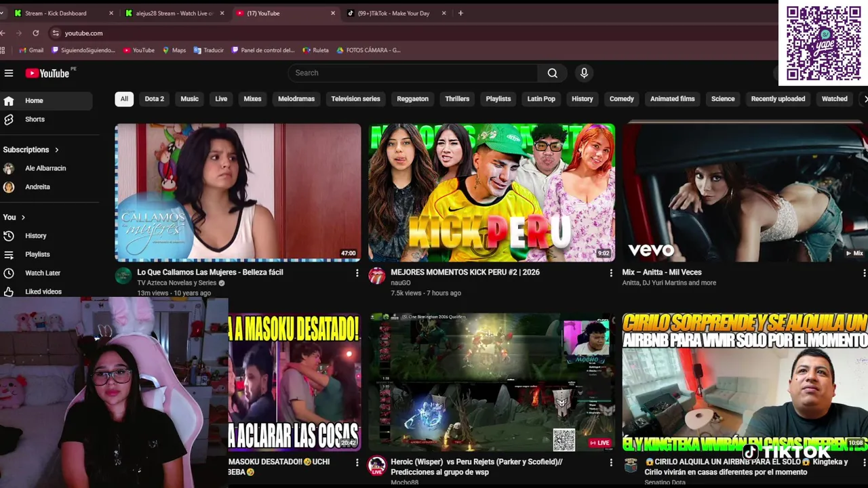This screenshot has height=488, width=868.
Task: Open more options for Heroic vs Peru Rejets
Action: [x=610, y=462]
